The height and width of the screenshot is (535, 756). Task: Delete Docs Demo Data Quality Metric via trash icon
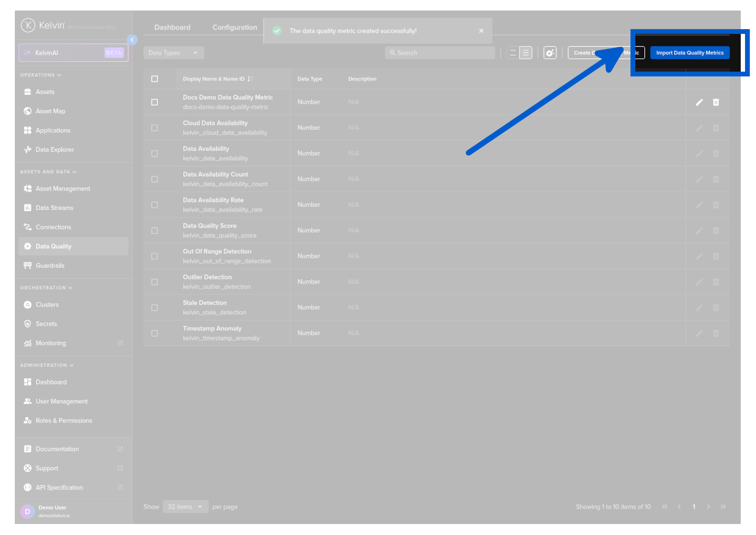(x=716, y=102)
